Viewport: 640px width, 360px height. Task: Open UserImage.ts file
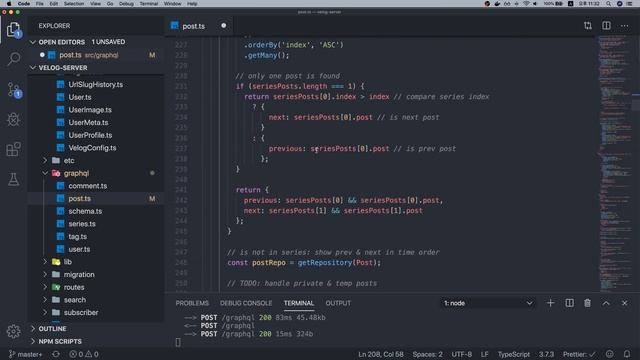(x=90, y=110)
